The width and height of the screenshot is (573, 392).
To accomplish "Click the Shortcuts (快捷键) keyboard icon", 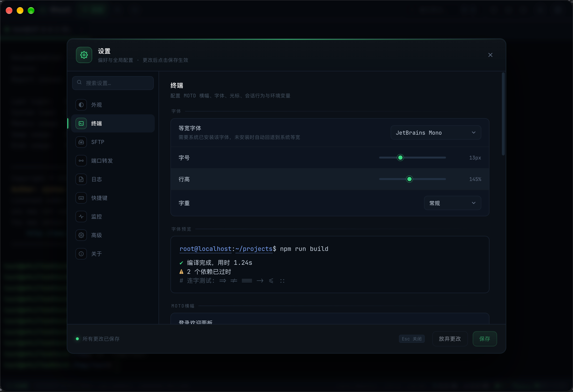I will (x=81, y=198).
